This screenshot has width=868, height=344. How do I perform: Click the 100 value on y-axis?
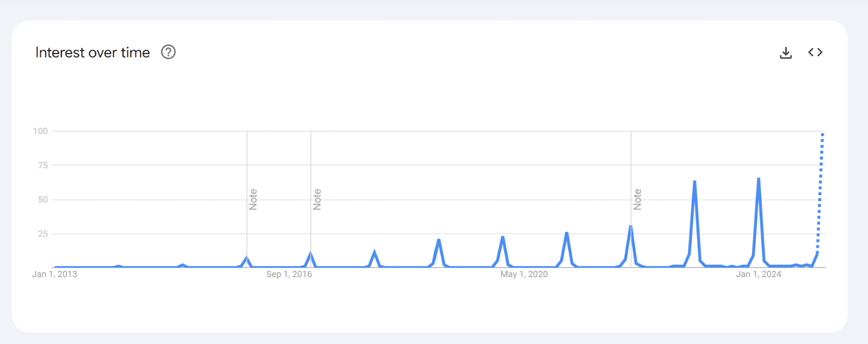tap(41, 131)
